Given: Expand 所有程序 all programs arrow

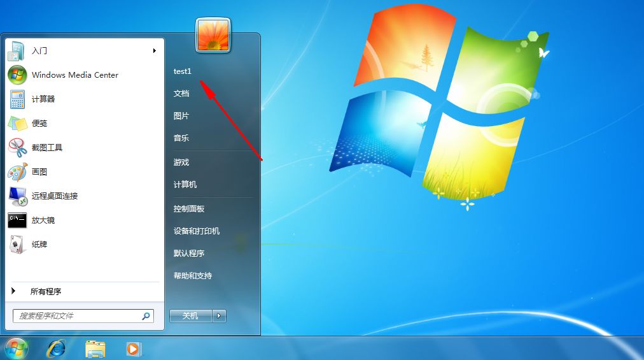Looking at the screenshot, I should pos(13,291).
